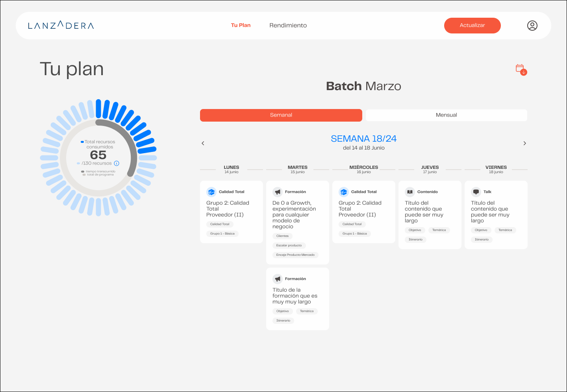The height and width of the screenshot is (392, 567).
Task: Open the Rendimiento tab
Action: (x=288, y=25)
